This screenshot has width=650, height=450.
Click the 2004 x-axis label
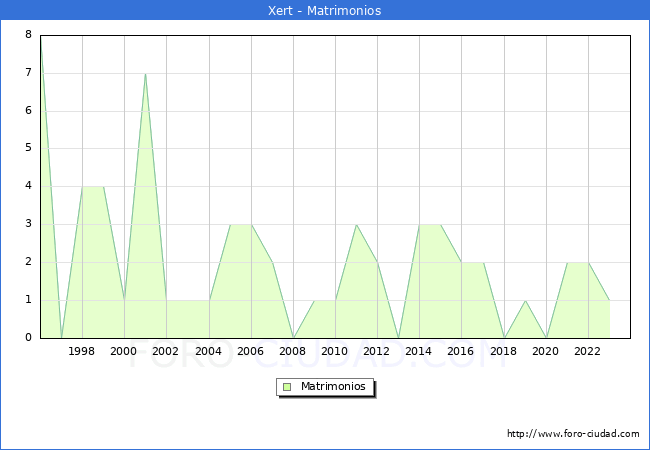[209, 351]
